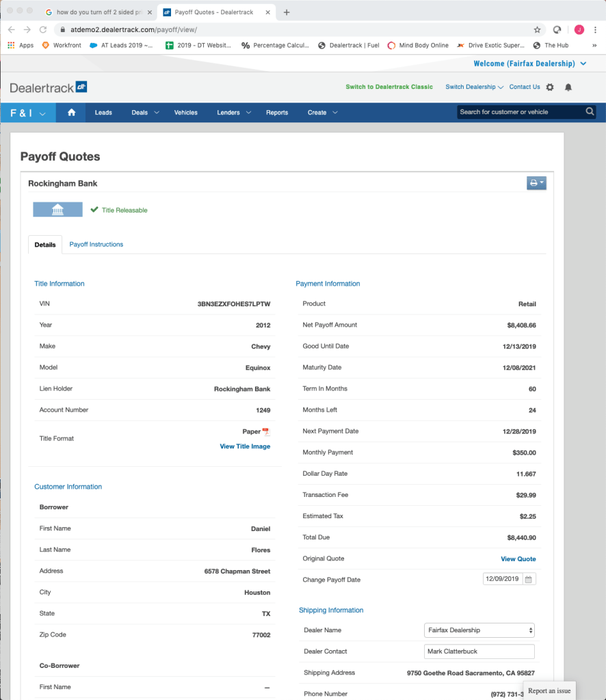
Task: Expand the Deals menu
Action: coord(145,113)
